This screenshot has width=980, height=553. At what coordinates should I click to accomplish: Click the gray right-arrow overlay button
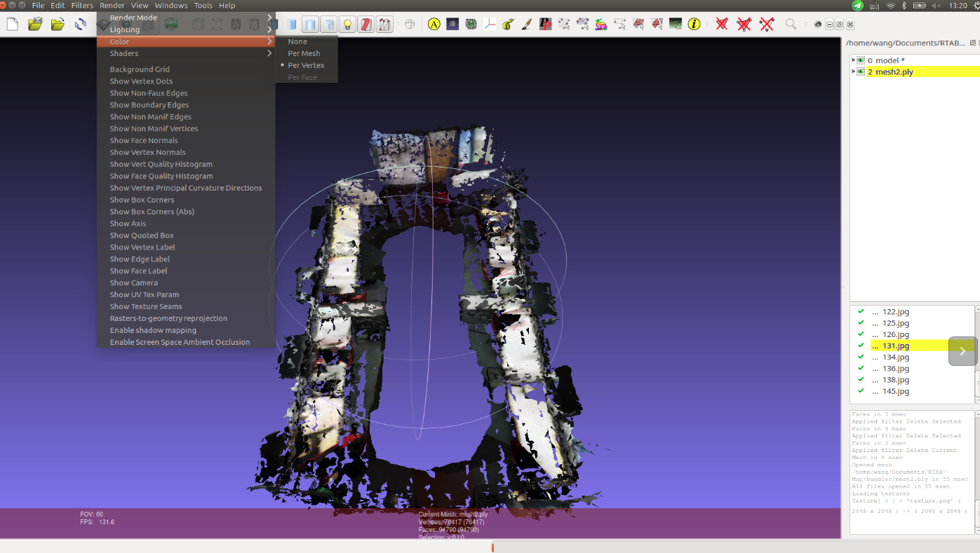point(962,351)
